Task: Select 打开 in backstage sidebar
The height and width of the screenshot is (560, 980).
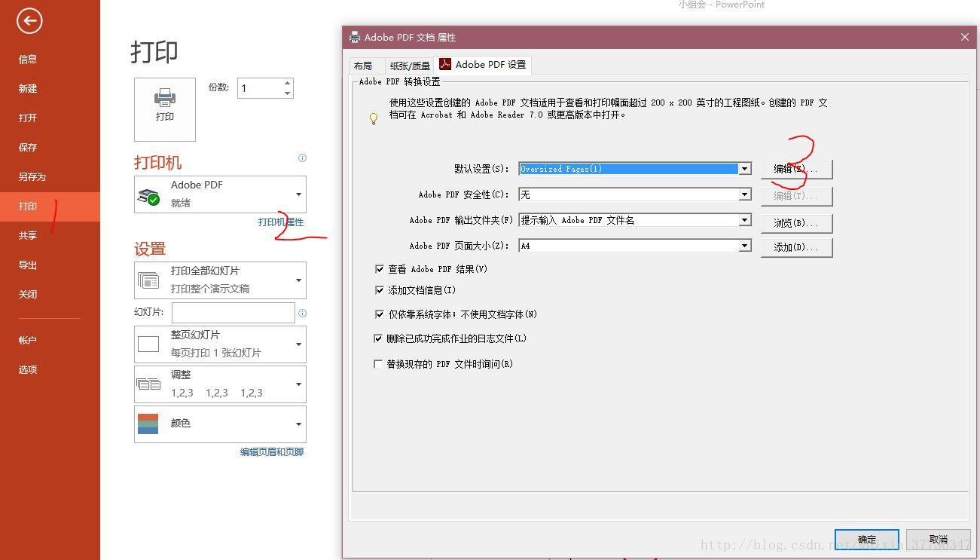Action: point(50,118)
